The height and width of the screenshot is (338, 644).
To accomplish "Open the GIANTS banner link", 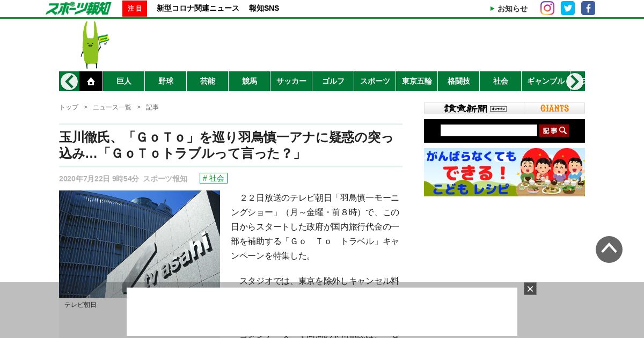I will [554, 108].
